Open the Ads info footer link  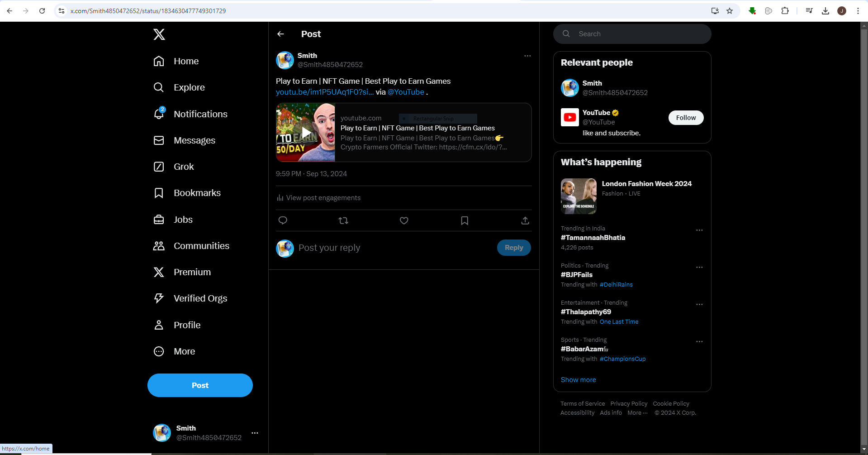point(611,413)
